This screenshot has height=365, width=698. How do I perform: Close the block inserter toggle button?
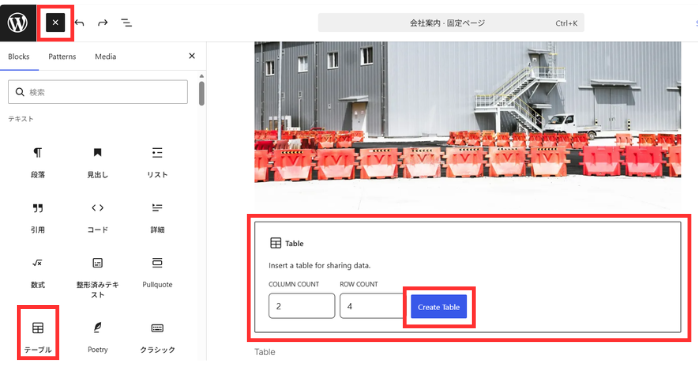click(x=55, y=23)
